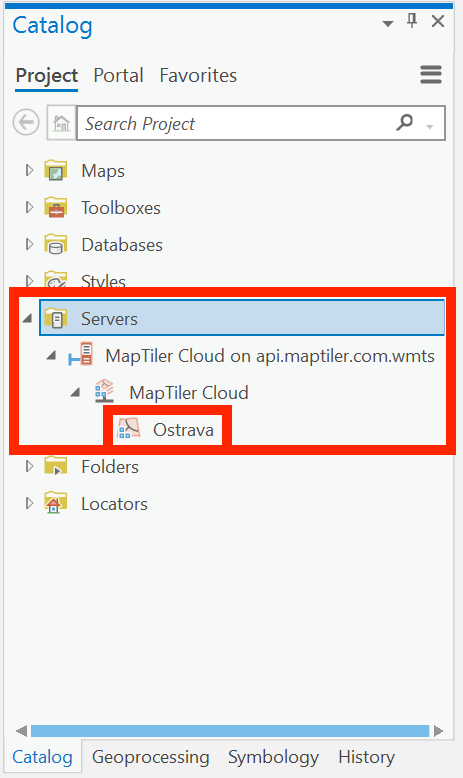
Task: Select the Databases folder icon
Action: [x=56, y=245]
